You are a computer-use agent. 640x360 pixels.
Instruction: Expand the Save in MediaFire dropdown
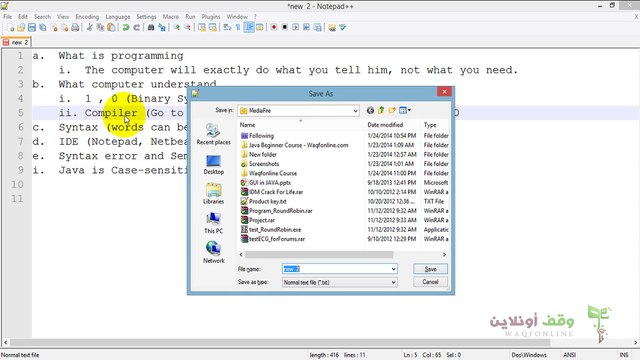[355, 111]
